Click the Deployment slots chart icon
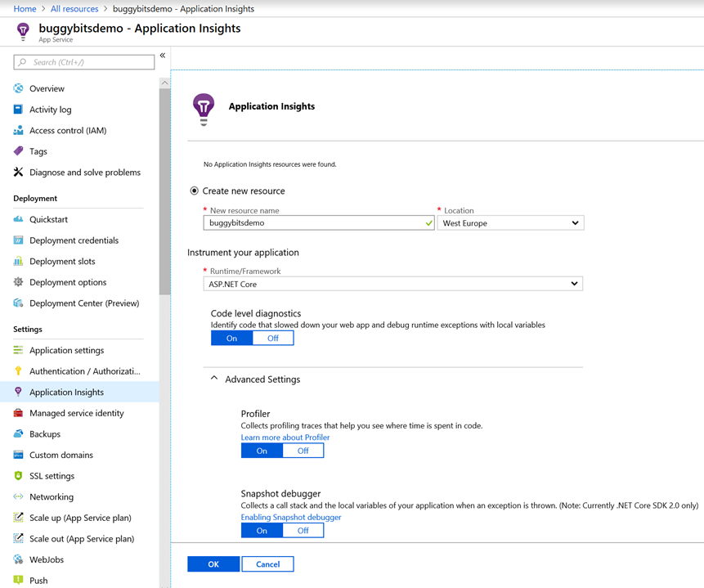This screenshot has height=588, width=704. point(18,261)
